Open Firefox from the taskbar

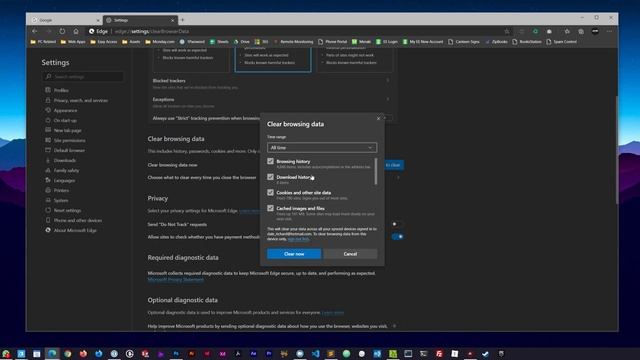click(x=83, y=353)
